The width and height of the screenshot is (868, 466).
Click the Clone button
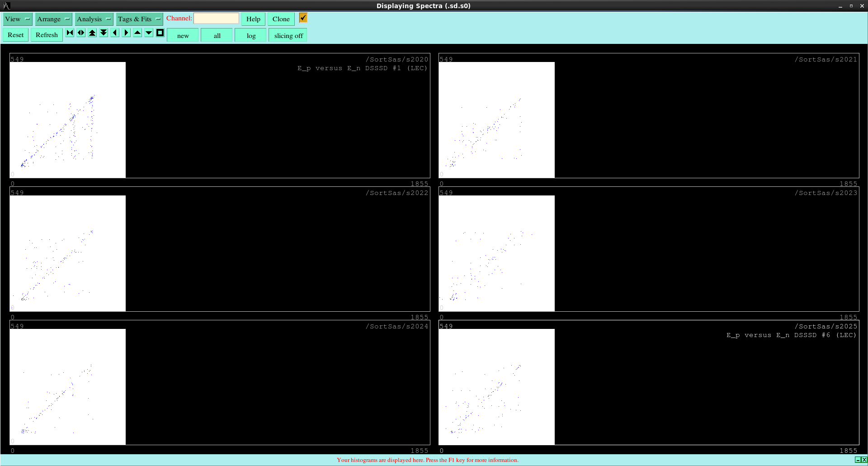(x=281, y=19)
